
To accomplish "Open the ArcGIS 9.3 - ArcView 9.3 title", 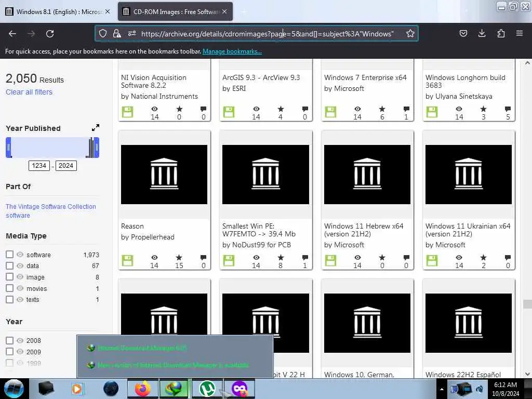I will coord(261,77).
